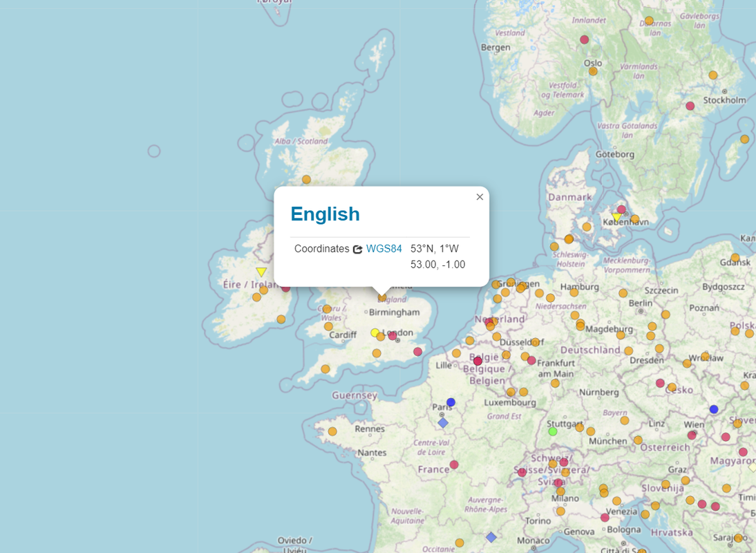Click the blue circle marker near Wien
756x553 pixels.
[x=714, y=409]
